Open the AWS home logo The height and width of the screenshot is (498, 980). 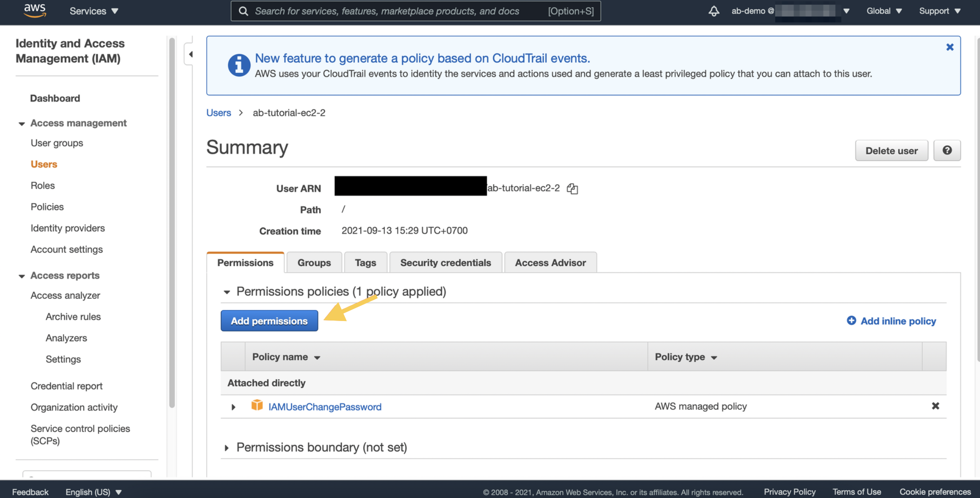[x=35, y=11]
